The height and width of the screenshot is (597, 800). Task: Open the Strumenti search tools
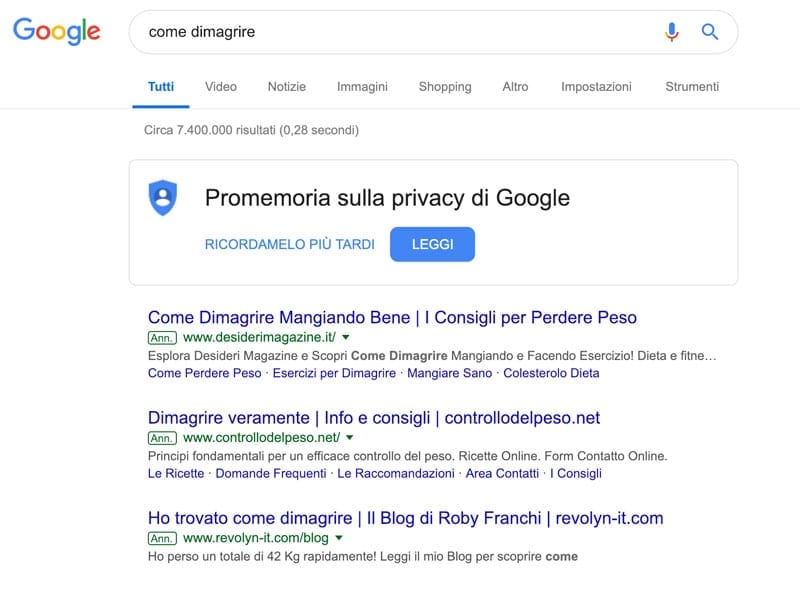[692, 86]
